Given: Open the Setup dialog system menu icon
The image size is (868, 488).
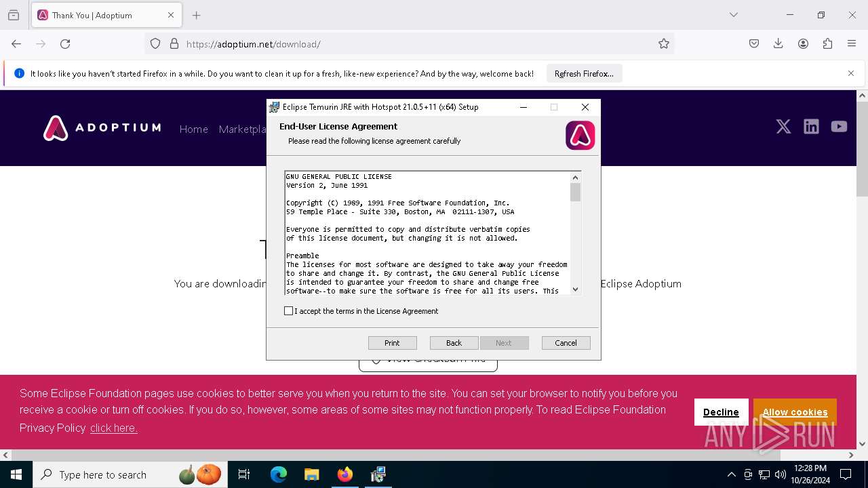Looking at the screenshot, I should point(274,107).
